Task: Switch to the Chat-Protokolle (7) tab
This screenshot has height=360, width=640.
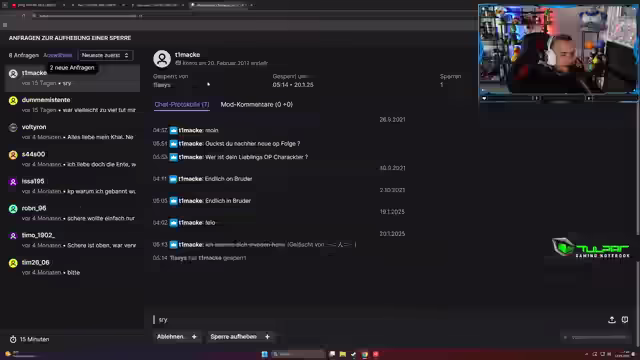Action: tap(182, 104)
